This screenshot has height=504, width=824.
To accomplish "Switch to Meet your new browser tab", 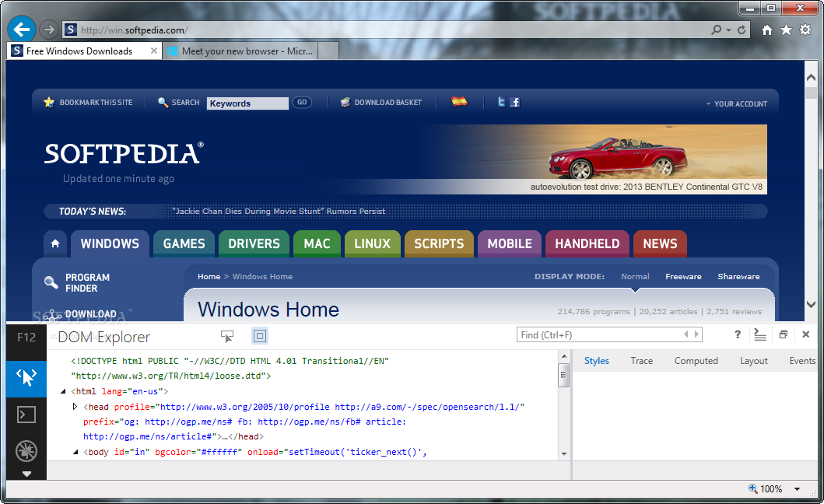I will pyautogui.click(x=240, y=51).
